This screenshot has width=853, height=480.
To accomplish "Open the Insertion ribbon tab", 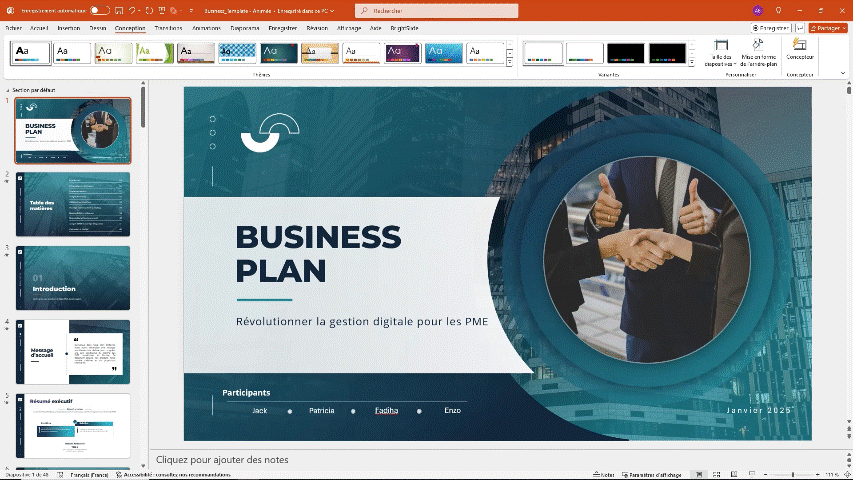I will [69, 28].
